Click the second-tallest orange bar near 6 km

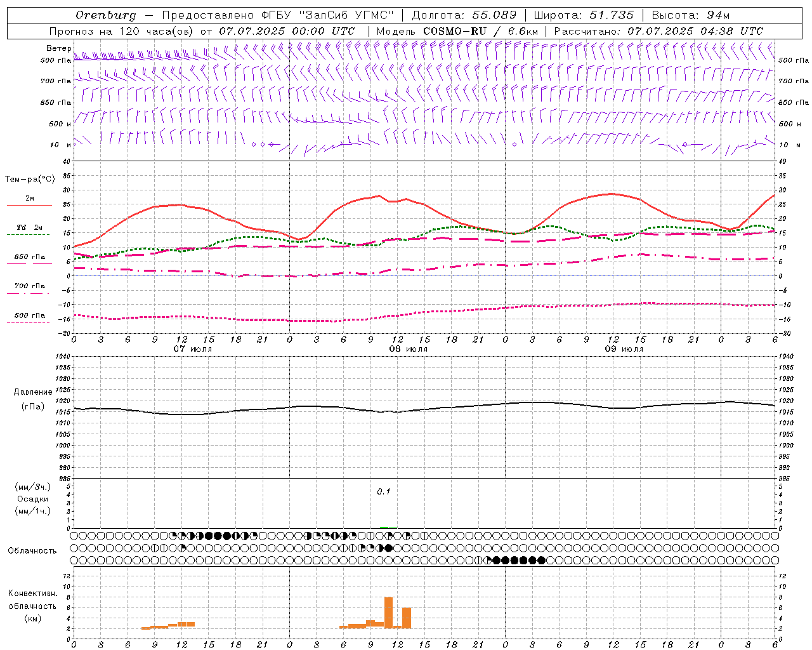(407, 618)
